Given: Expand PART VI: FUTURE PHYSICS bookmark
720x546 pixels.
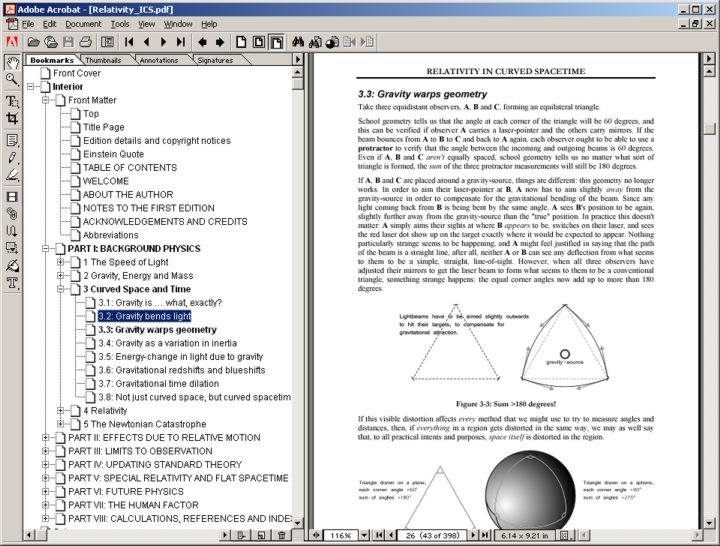Looking at the screenshot, I should pyautogui.click(x=45, y=491).
